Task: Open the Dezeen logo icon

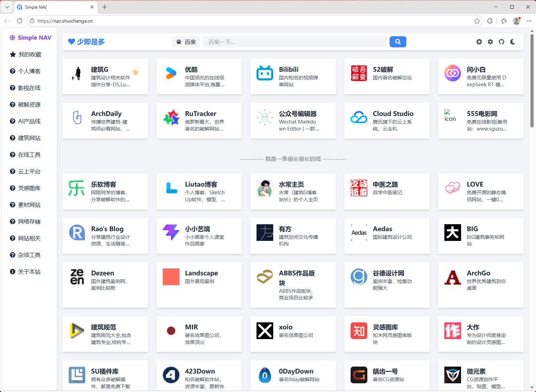Action: point(77,277)
